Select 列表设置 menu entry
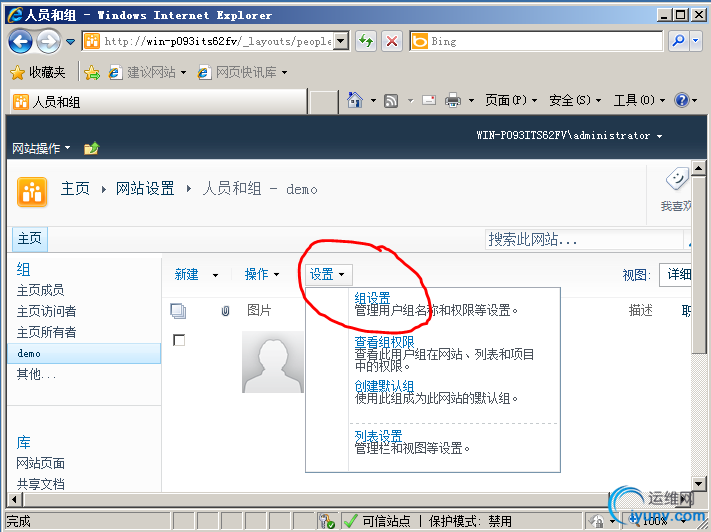 tap(379, 436)
